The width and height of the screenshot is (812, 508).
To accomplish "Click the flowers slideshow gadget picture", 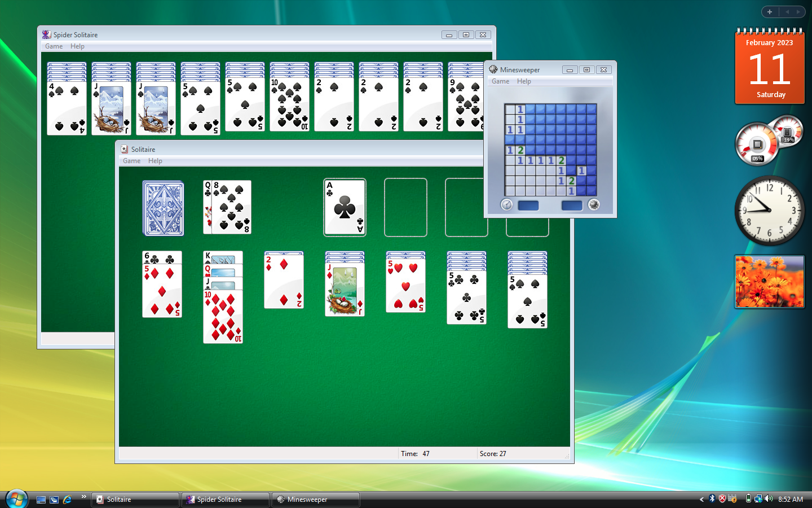I will 769,282.
